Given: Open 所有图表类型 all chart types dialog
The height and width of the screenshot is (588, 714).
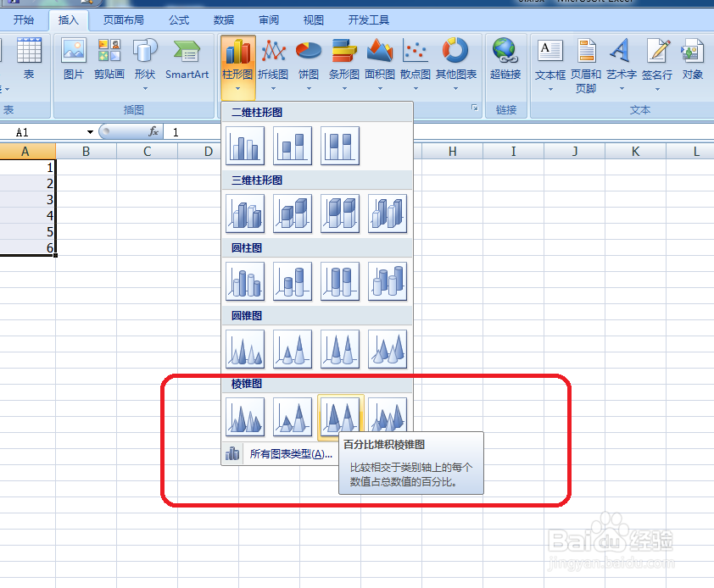Looking at the screenshot, I should click(280, 454).
